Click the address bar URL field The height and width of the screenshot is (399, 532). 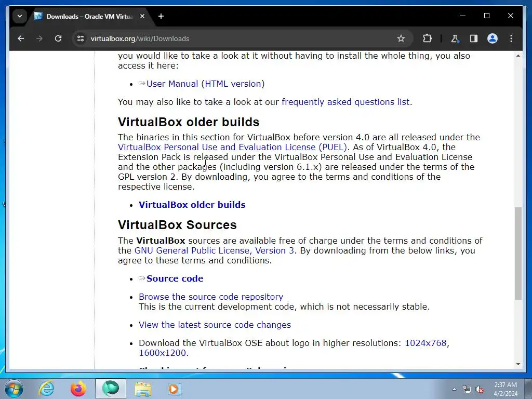point(237,38)
